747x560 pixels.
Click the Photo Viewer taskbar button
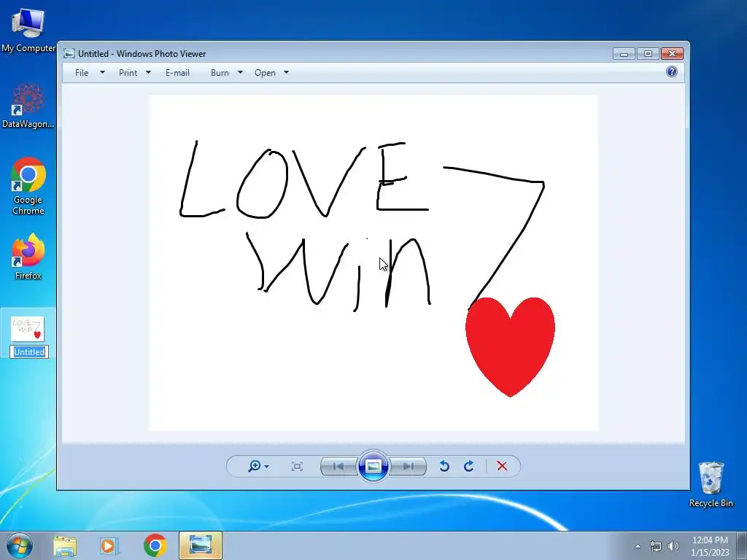pyautogui.click(x=201, y=545)
